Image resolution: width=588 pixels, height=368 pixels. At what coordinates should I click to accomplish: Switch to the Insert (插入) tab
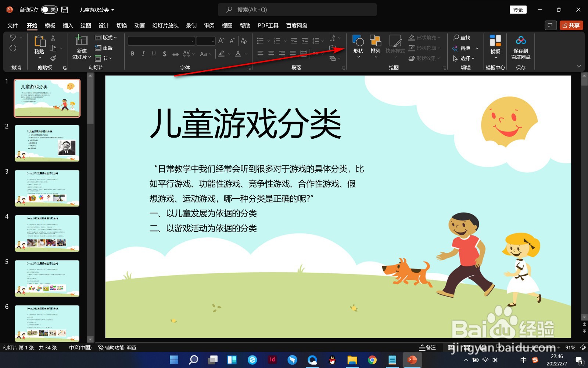(x=68, y=25)
